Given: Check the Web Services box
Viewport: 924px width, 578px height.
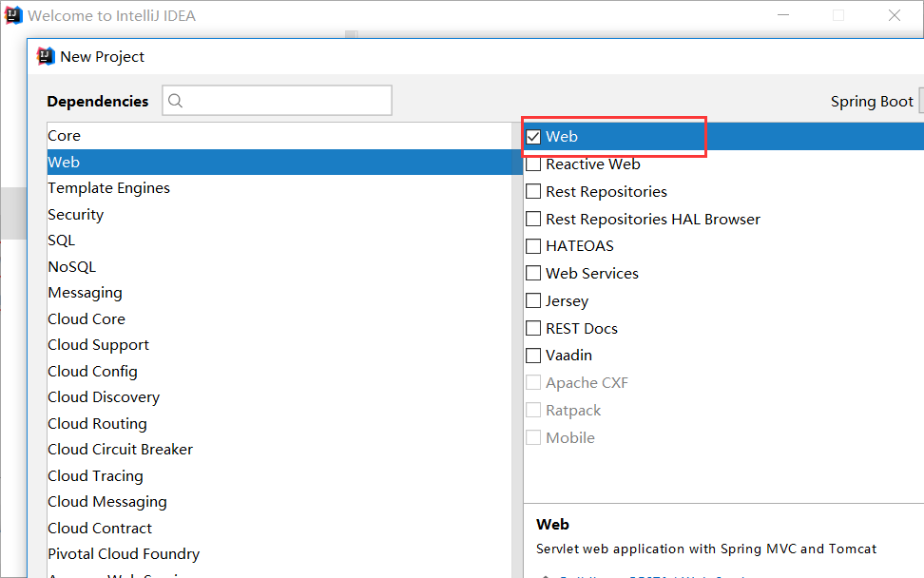Looking at the screenshot, I should coord(533,274).
